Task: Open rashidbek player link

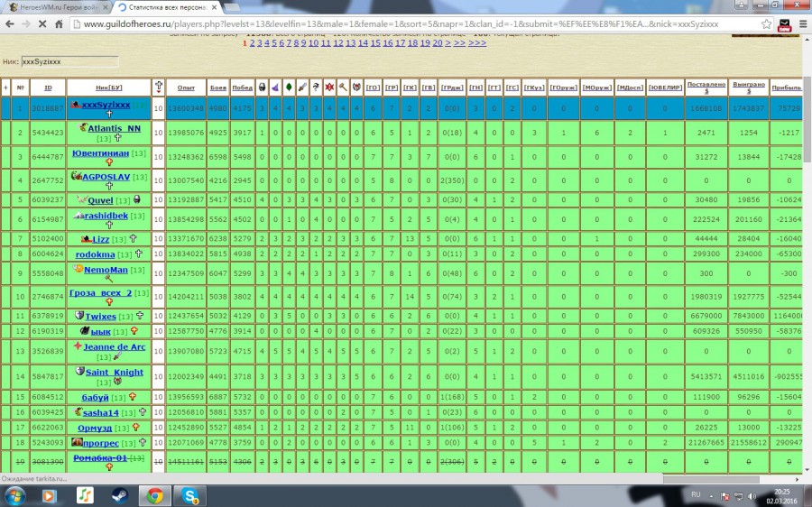Action: pos(106,216)
